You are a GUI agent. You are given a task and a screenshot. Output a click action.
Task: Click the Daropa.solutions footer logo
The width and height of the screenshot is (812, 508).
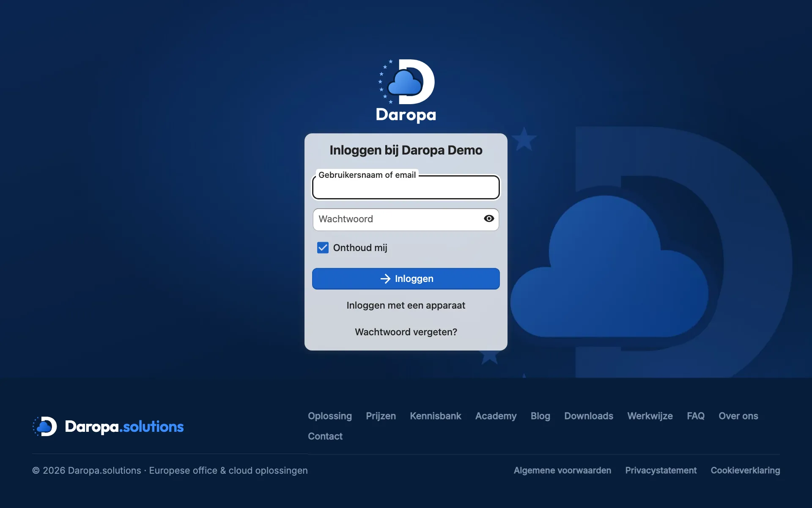[108, 426]
